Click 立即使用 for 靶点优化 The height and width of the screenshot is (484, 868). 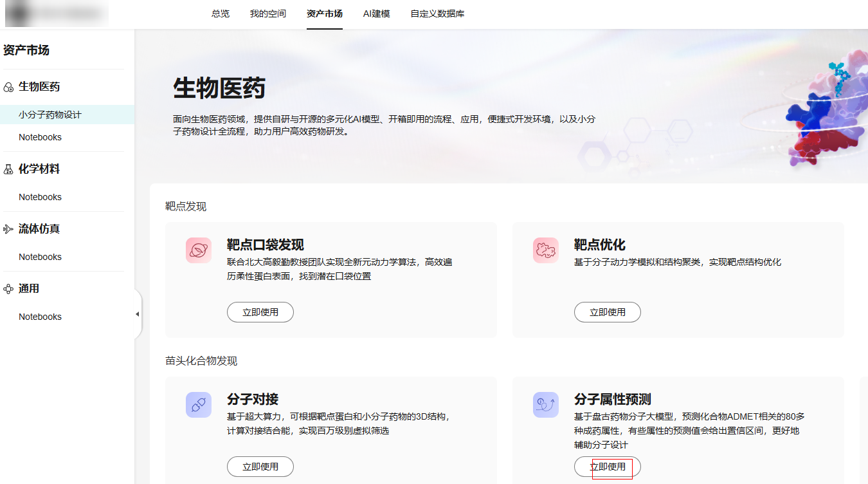(608, 312)
